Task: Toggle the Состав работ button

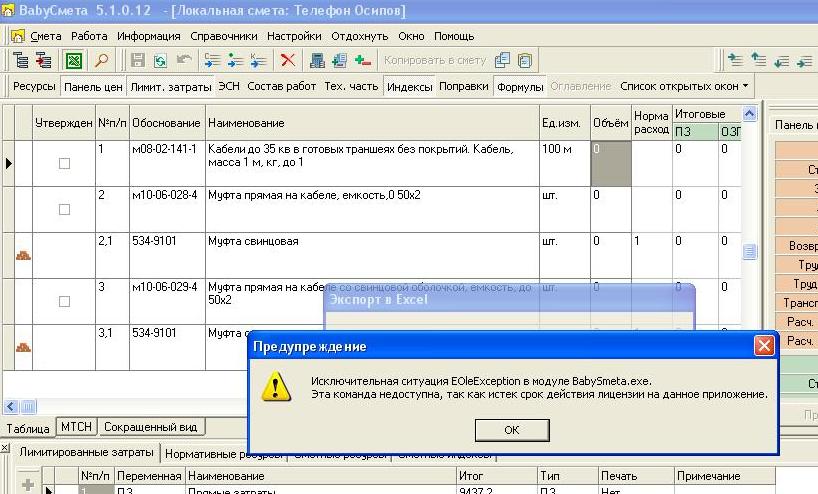Action: [x=282, y=86]
